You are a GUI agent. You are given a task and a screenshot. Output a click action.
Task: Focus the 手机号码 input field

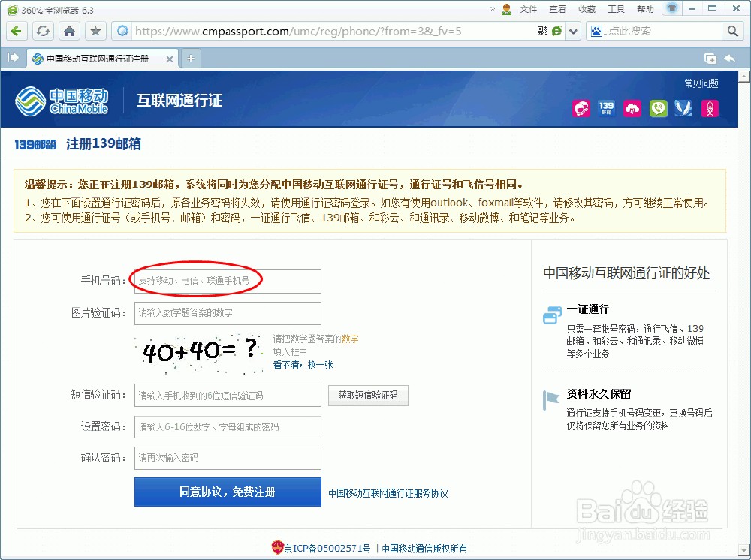(x=228, y=281)
